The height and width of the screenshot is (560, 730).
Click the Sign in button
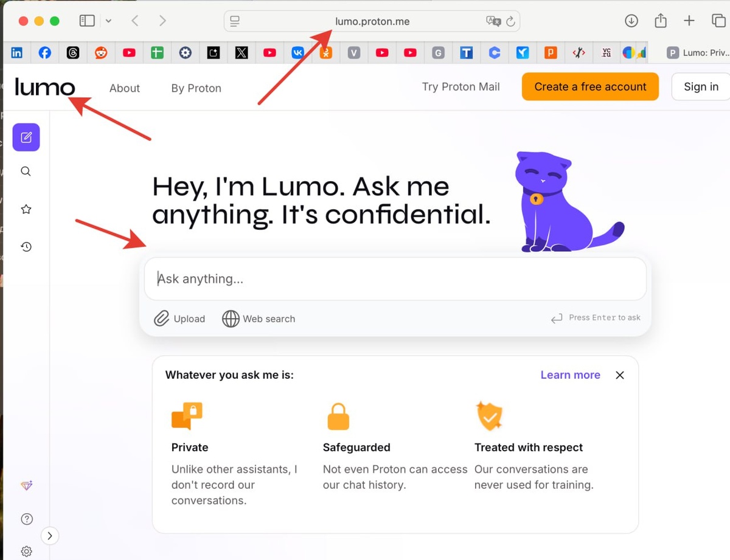(x=701, y=87)
